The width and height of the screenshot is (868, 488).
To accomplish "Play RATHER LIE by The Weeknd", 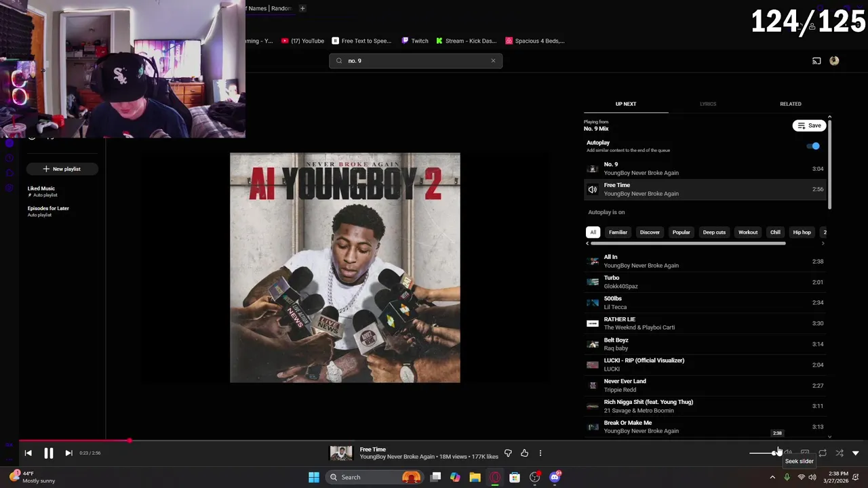I will point(705,323).
